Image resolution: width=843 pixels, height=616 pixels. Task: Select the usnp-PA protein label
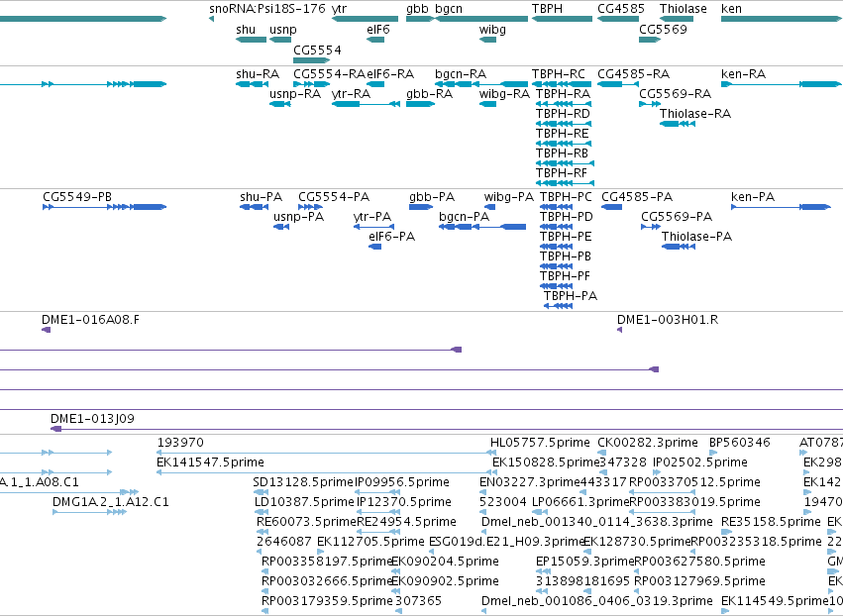click(x=298, y=217)
